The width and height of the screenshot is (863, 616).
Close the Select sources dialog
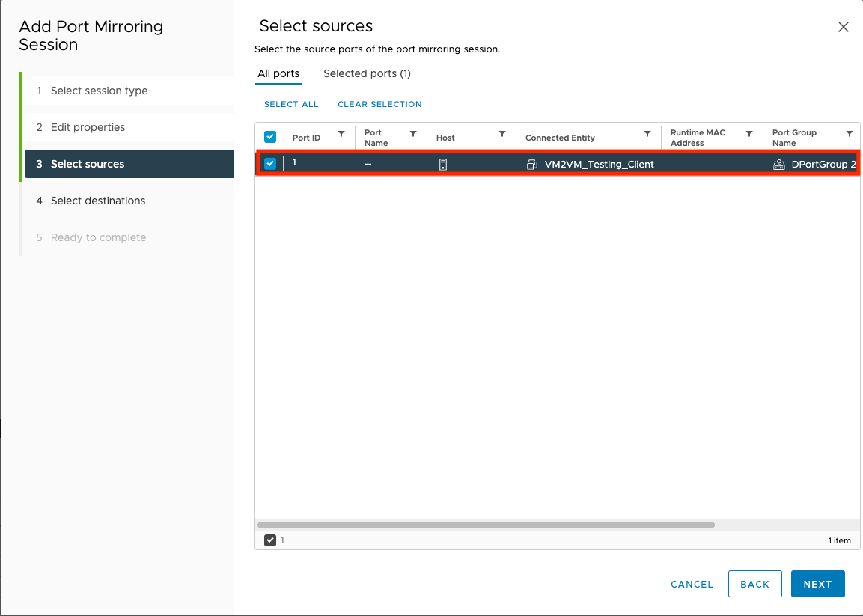pyautogui.click(x=843, y=26)
